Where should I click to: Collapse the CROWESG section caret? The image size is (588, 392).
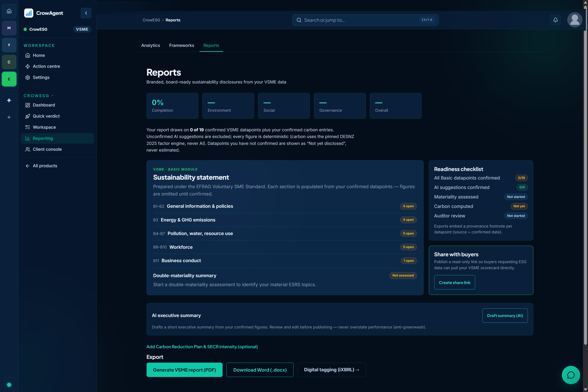52,96
